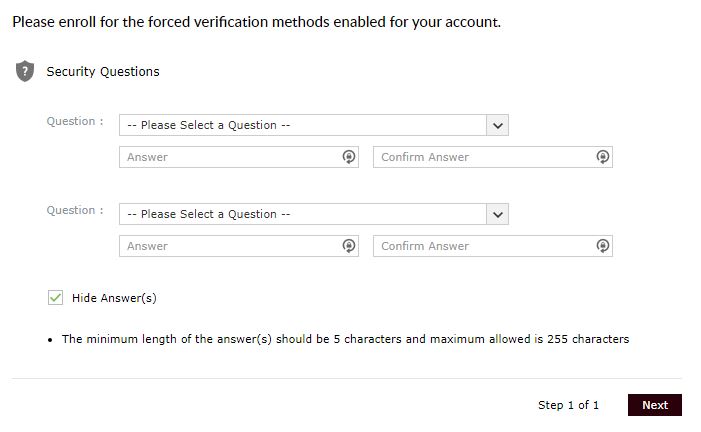
Task: Click the first 'Question :' label
Action: [x=75, y=121]
